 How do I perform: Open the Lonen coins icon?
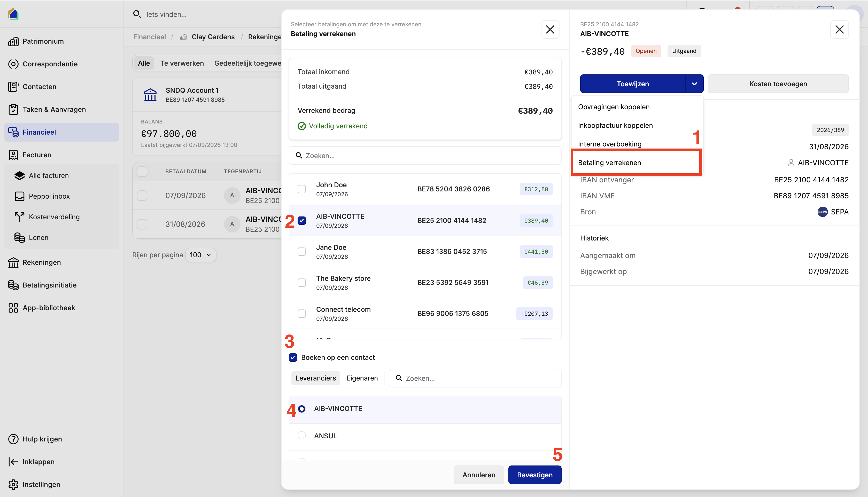click(x=19, y=238)
